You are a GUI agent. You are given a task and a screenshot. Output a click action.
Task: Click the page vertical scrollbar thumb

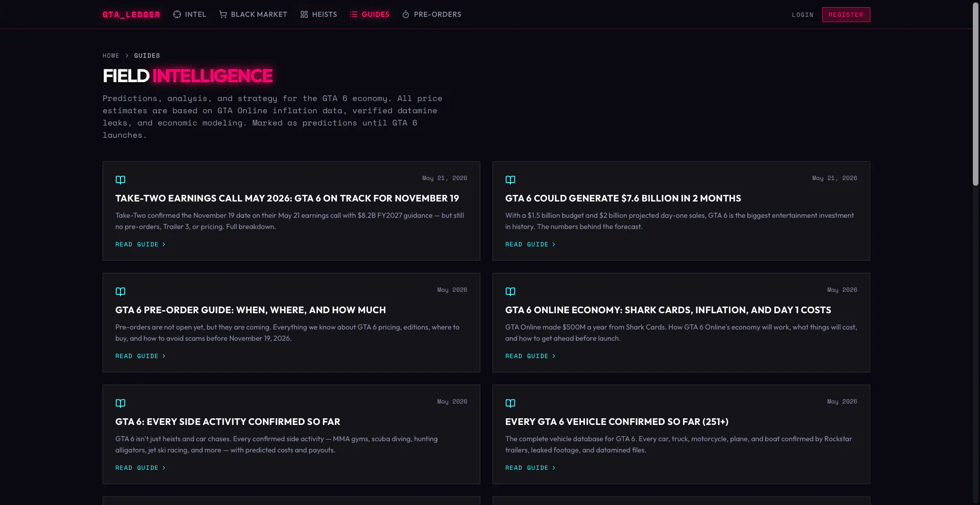pos(976,94)
